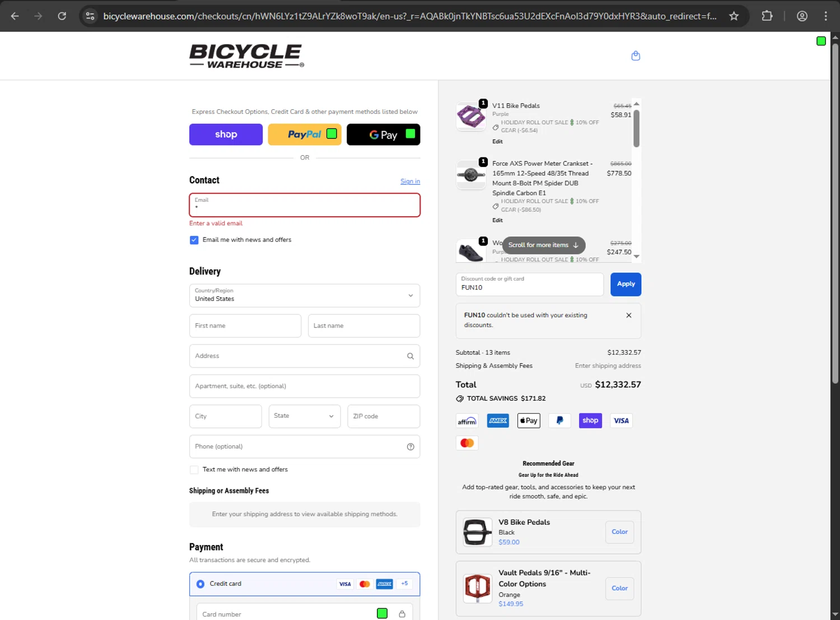Click the City field
Screen dimensions: 840x620
225,416
